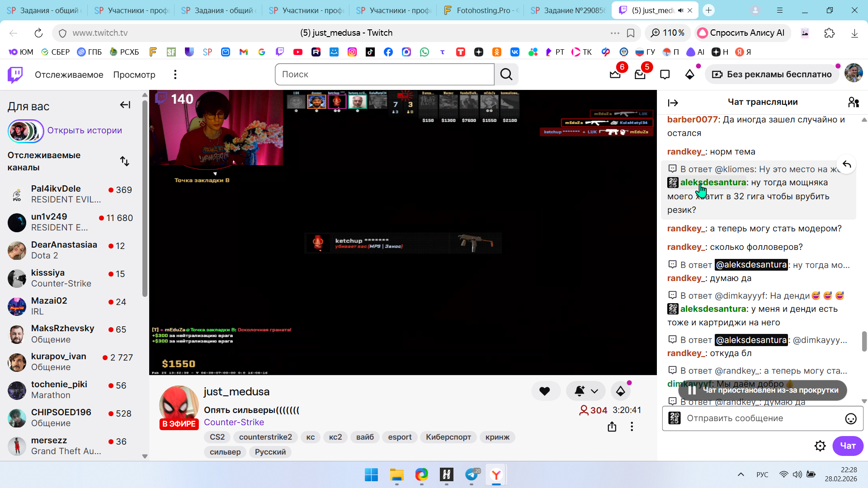Collapse the stream chat panel
Viewport: 868px width, 488px height.
click(673, 103)
